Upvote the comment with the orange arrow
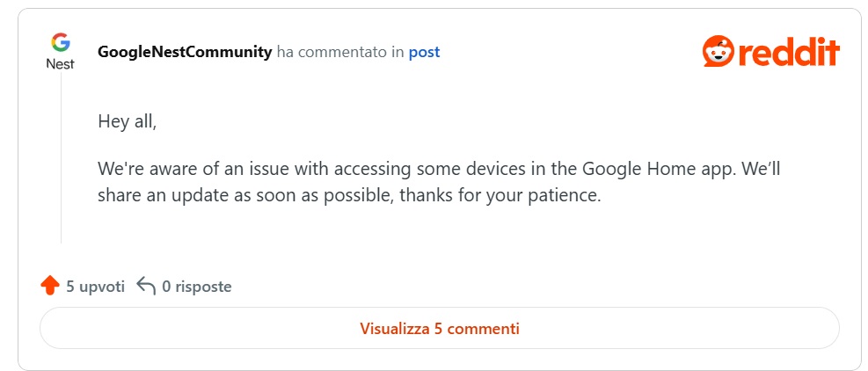Viewport: 868px width, 371px height. pyautogui.click(x=49, y=286)
